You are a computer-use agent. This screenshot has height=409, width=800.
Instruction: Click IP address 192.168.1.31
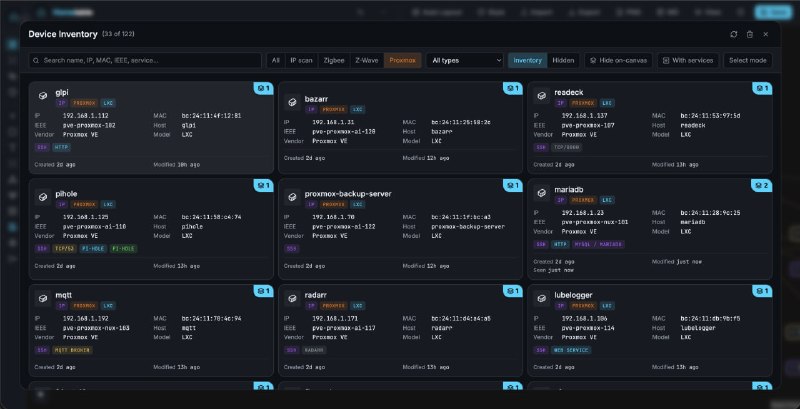click(x=332, y=122)
